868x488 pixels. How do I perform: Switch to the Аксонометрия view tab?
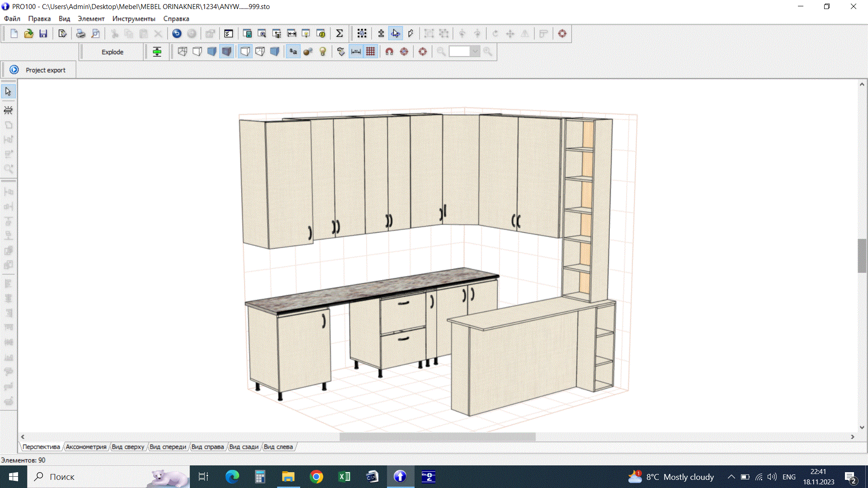[x=86, y=446]
